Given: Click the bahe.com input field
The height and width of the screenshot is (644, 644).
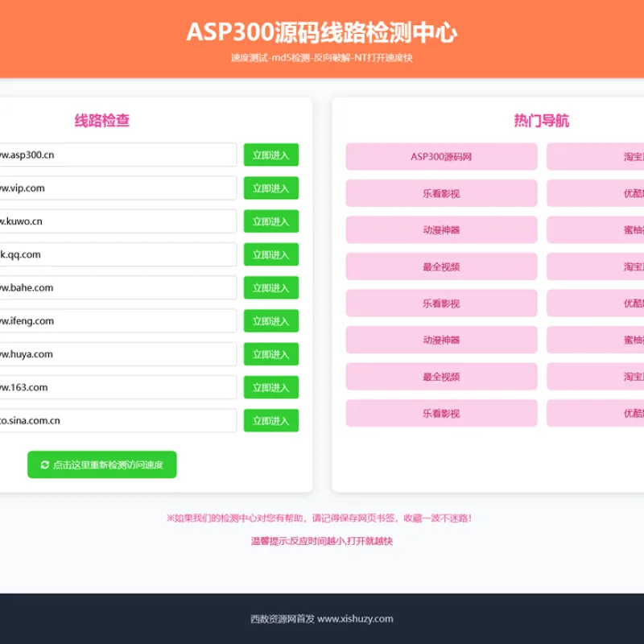Looking at the screenshot, I should pos(118,287).
